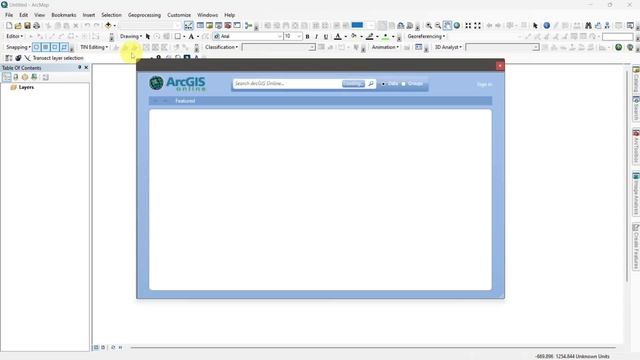Open the Search window icon
Screen dimensions: 640x360
(219, 26)
